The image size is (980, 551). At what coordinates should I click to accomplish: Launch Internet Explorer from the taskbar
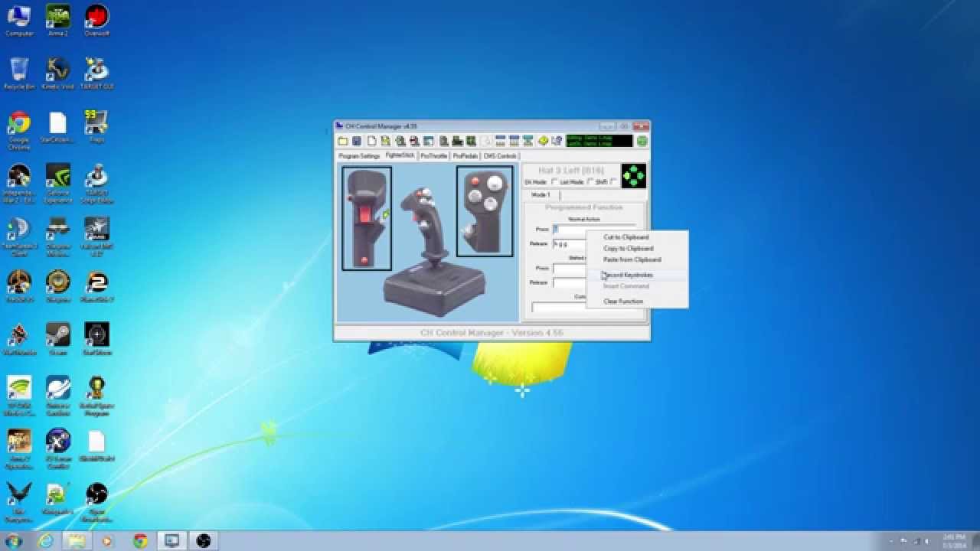pos(45,541)
